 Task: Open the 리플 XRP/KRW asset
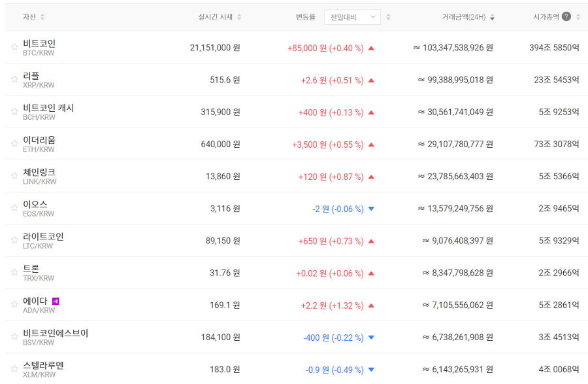pyautogui.click(x=39, y=80)
